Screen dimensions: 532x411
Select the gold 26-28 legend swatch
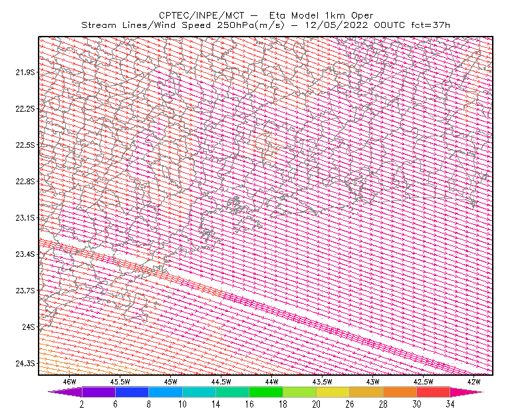tap(366, 392)
